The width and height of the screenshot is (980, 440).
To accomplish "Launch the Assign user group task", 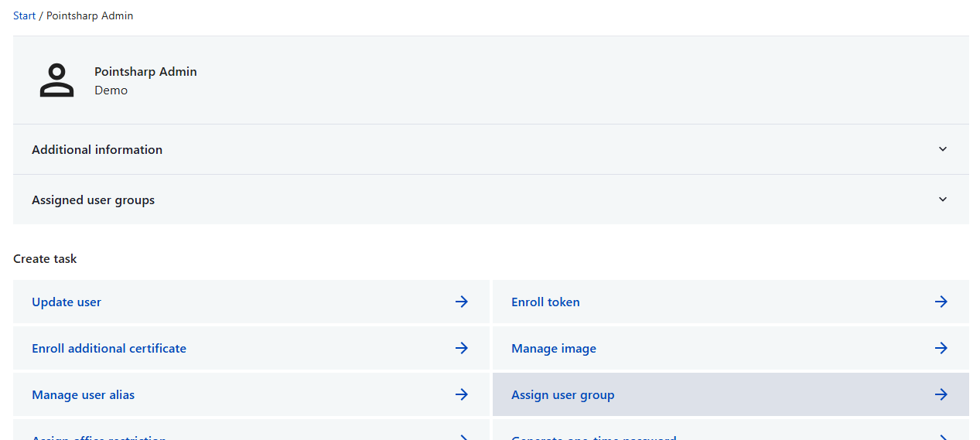I will (563, 394).
